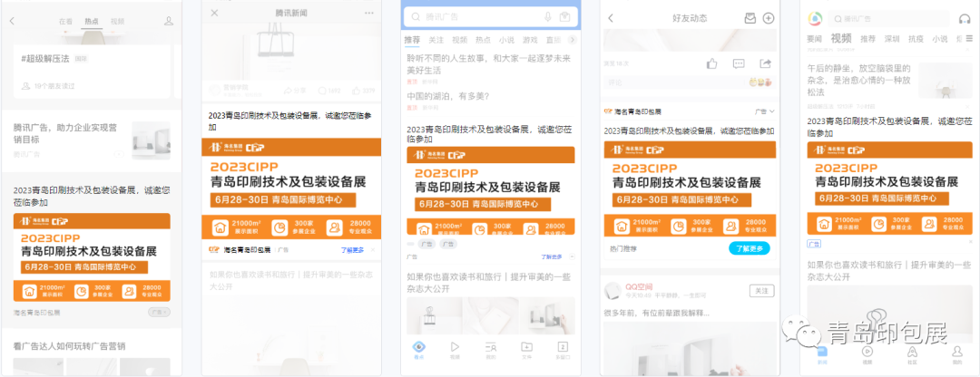Select the 抗疫 tab
The image size is (980, 377).
pos(916,39)
